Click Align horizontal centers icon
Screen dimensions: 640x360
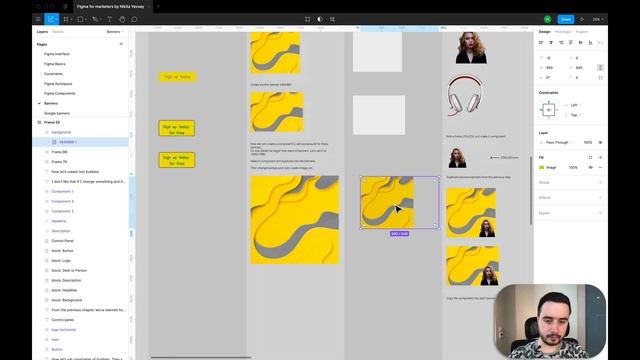click(x=551, y=42)
